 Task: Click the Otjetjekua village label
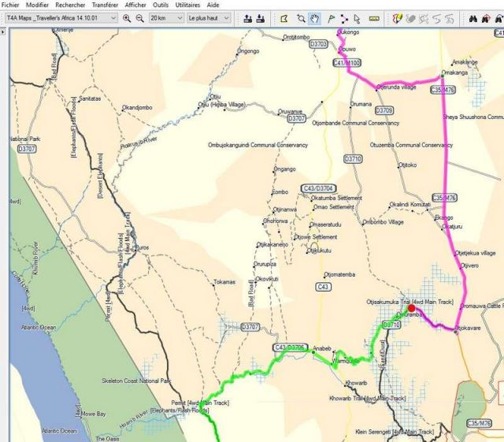[x=476, y=253]
